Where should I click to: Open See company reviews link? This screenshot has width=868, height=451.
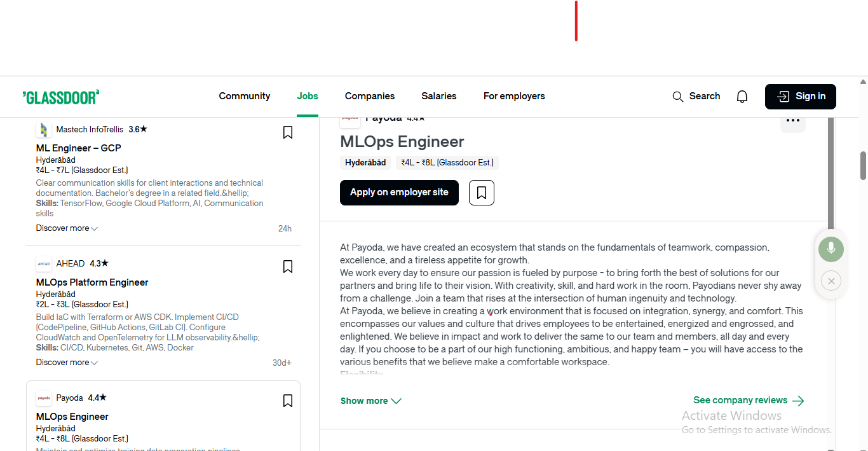click(x=740, y=400)
